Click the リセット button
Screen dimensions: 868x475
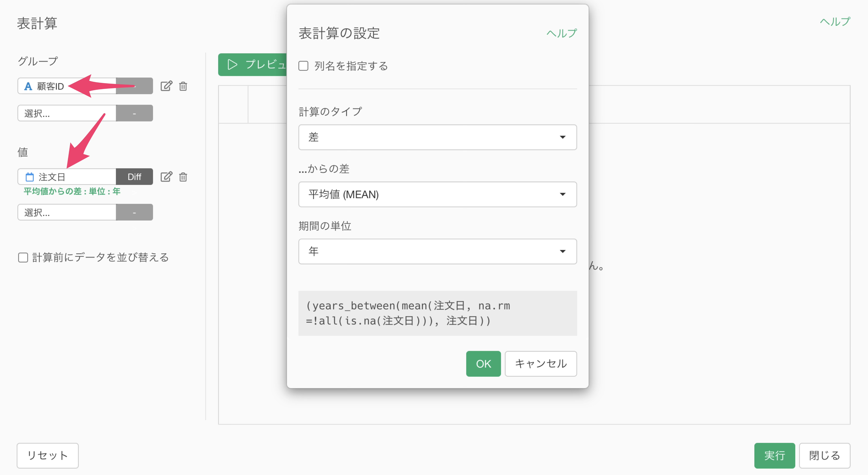[47, 456]
